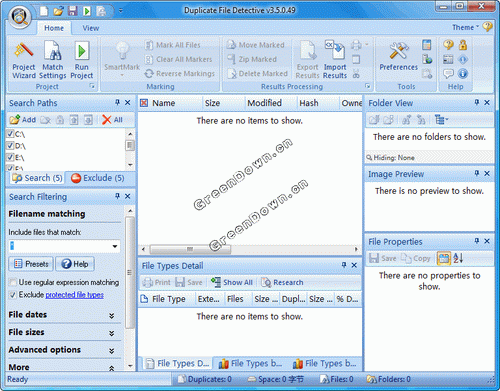
Task: Remove all search paths with All button
Action: click(112, 120)
